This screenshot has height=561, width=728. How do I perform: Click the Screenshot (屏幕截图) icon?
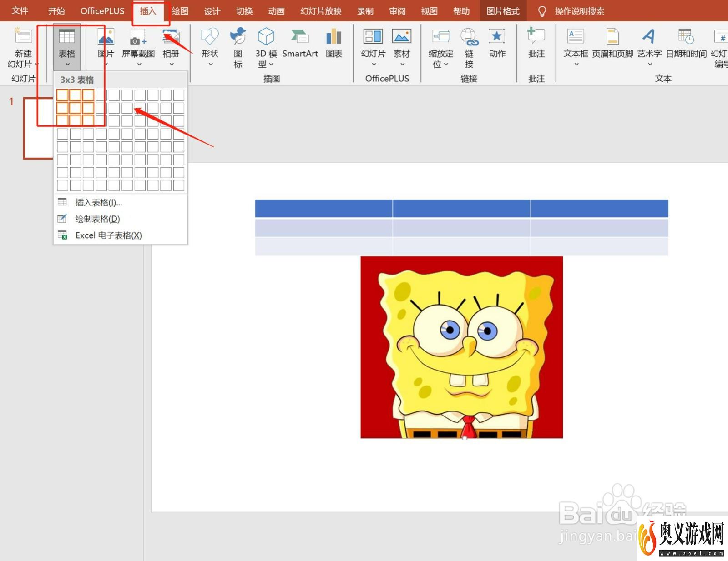(x=138, y=36)
